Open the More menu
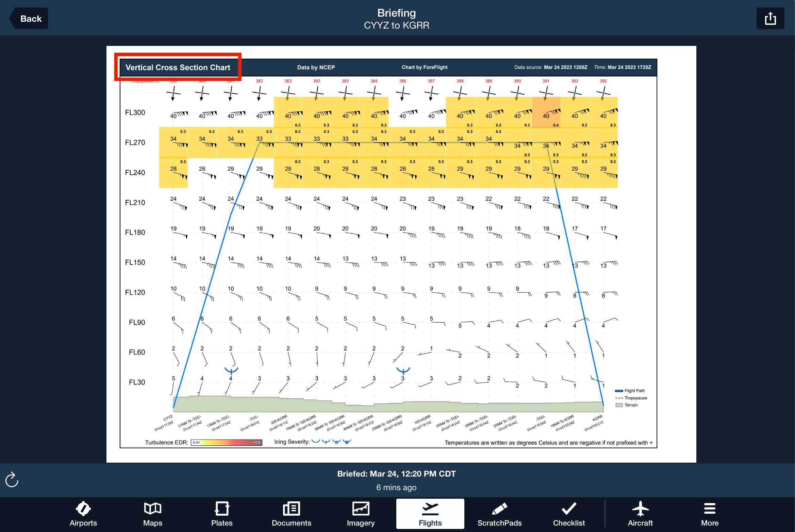795x532 pixels. 710,514
